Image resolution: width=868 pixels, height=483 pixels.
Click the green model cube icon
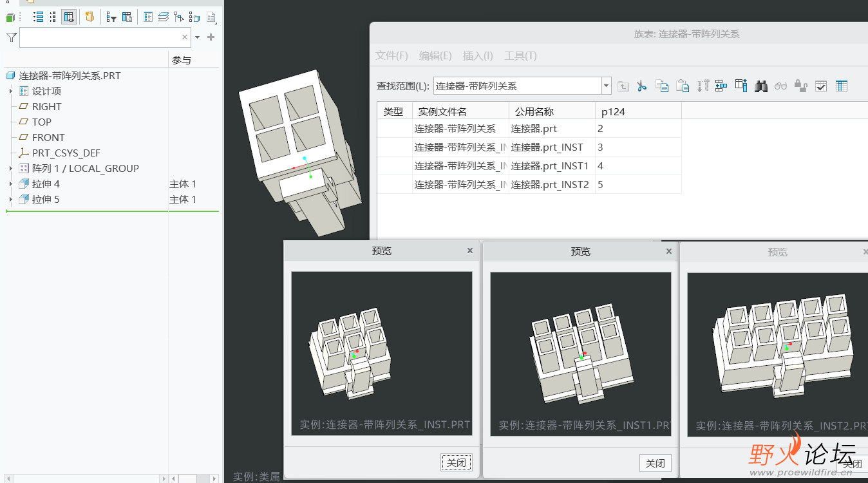(x=10, y=17)
